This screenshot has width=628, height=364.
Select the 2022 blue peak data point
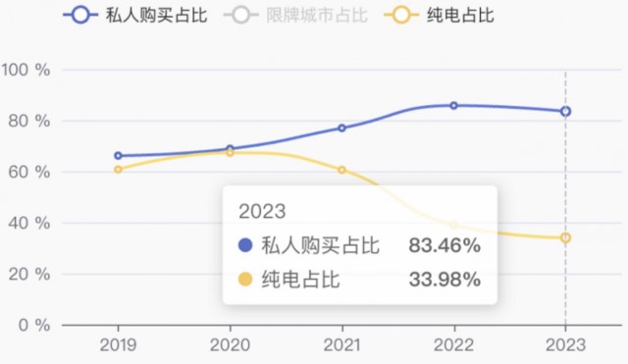[x=453, y=106]
